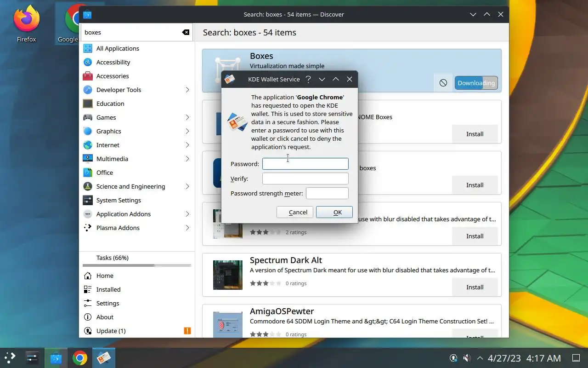The width and height of the screenshot is (588, 368).
Task: Open the Tasks (66%) entry
Action: (137, 260)
